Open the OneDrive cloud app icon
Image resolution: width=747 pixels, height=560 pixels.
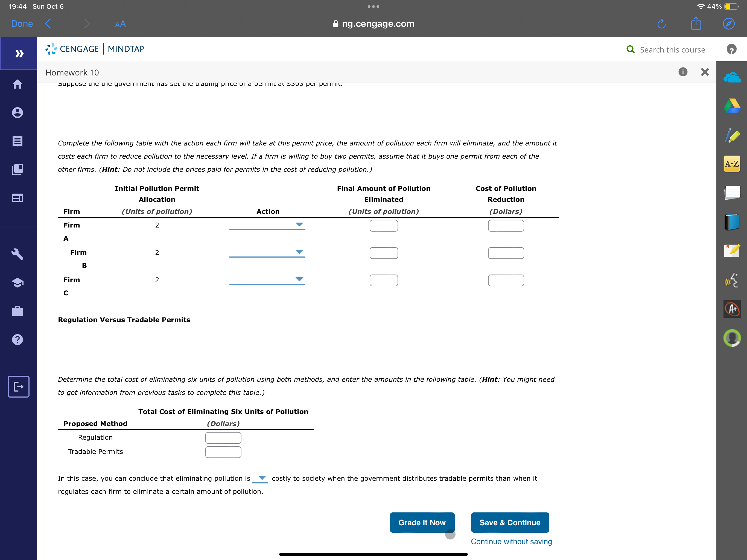coord(731,78)
